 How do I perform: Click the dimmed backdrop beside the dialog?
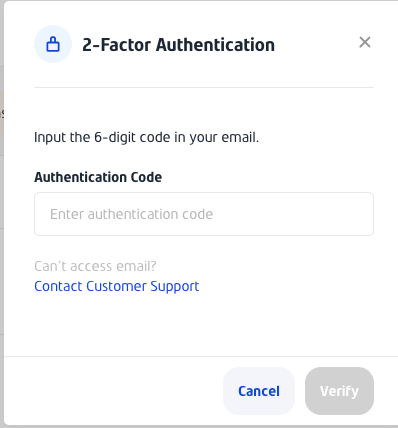click(x=2, y=213)
